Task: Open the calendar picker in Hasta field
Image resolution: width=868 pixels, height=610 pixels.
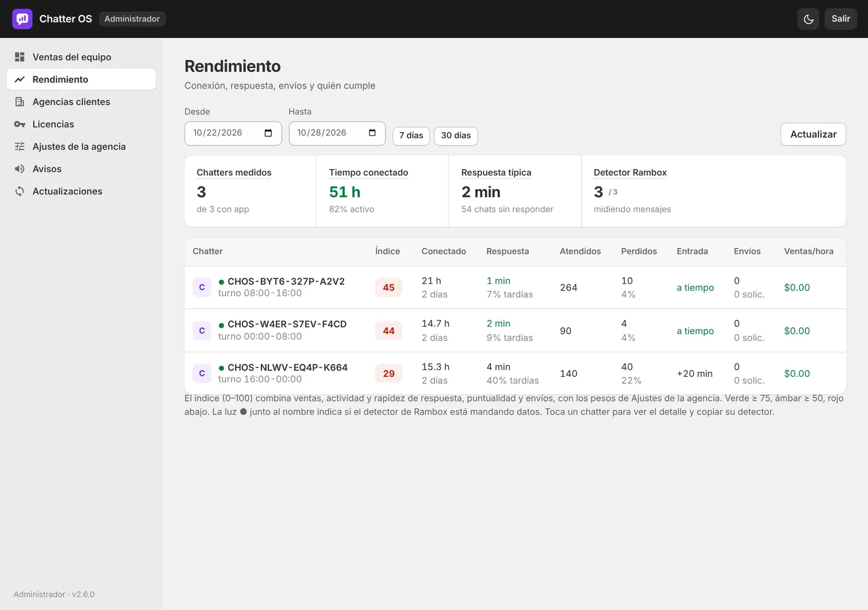Action: point(373,133)
